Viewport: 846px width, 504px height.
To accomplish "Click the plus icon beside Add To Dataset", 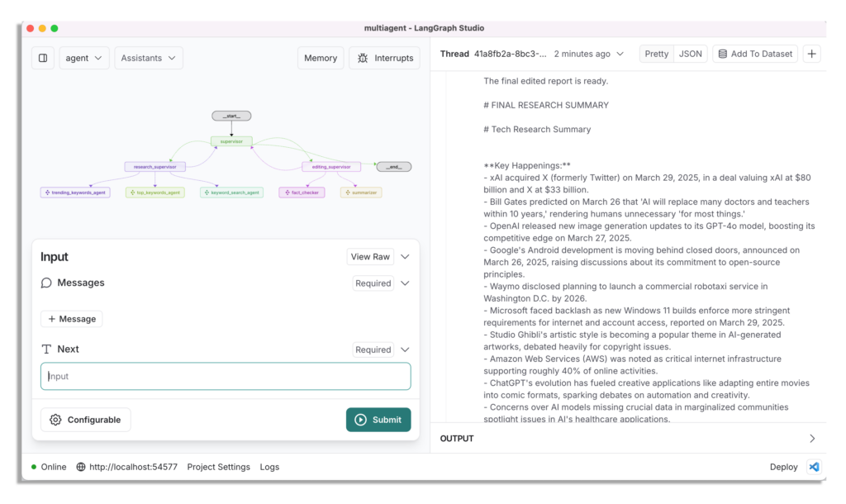I will coord(812,54).
